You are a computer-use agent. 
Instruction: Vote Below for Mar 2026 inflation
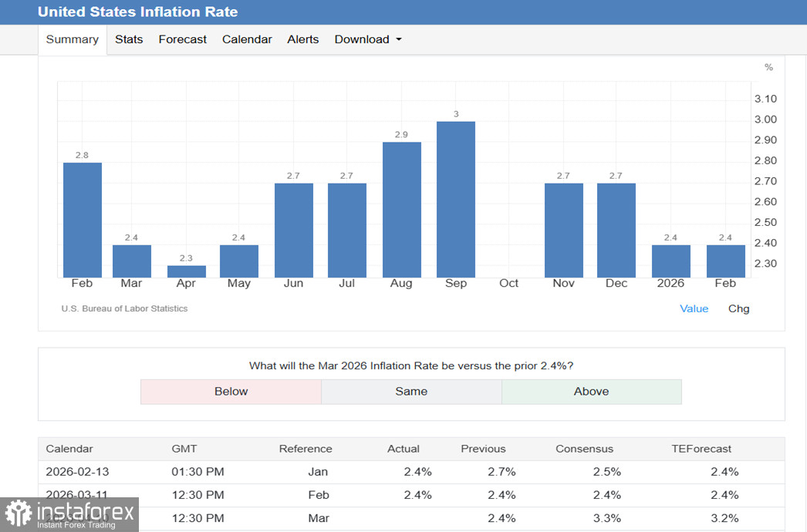point(231,392)
